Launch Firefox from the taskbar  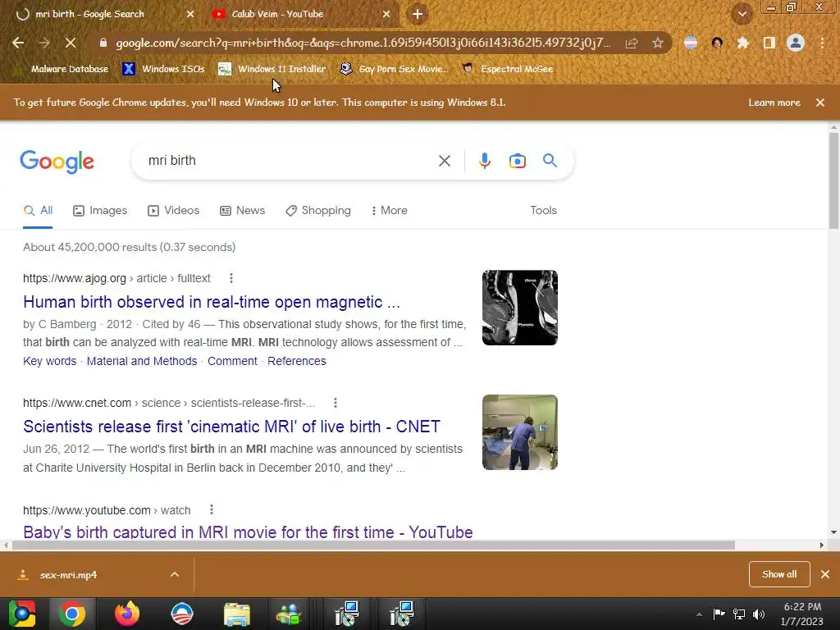[127, 614]
